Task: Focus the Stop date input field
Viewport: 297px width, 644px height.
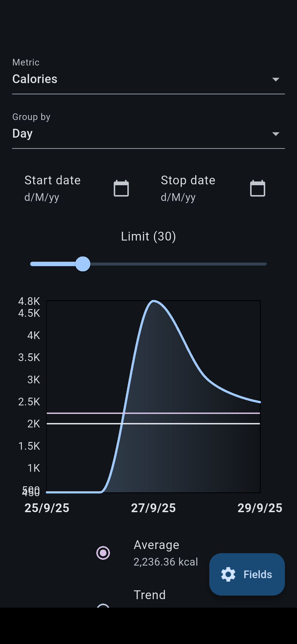Action: click(x=188, y=189)
